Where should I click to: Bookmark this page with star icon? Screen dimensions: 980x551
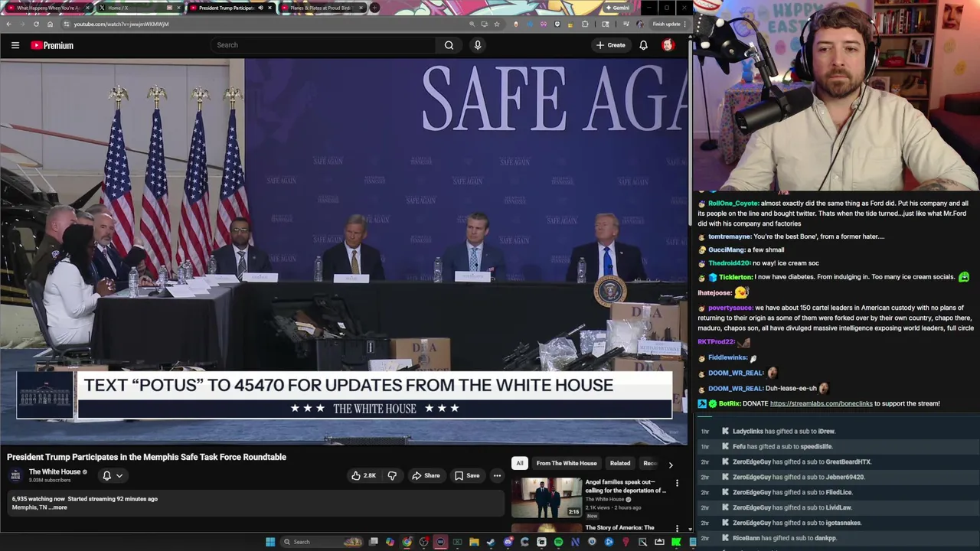tap(497, 24)
